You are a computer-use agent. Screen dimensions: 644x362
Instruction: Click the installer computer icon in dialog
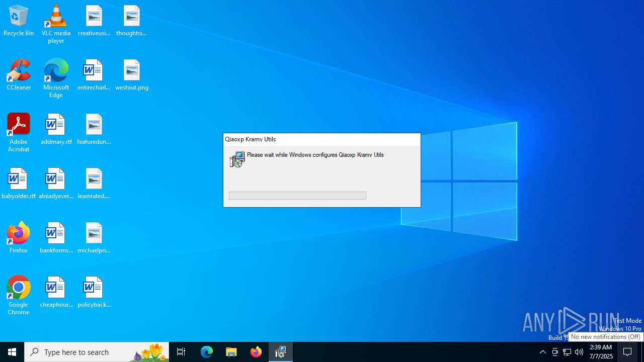coord(237,159)
